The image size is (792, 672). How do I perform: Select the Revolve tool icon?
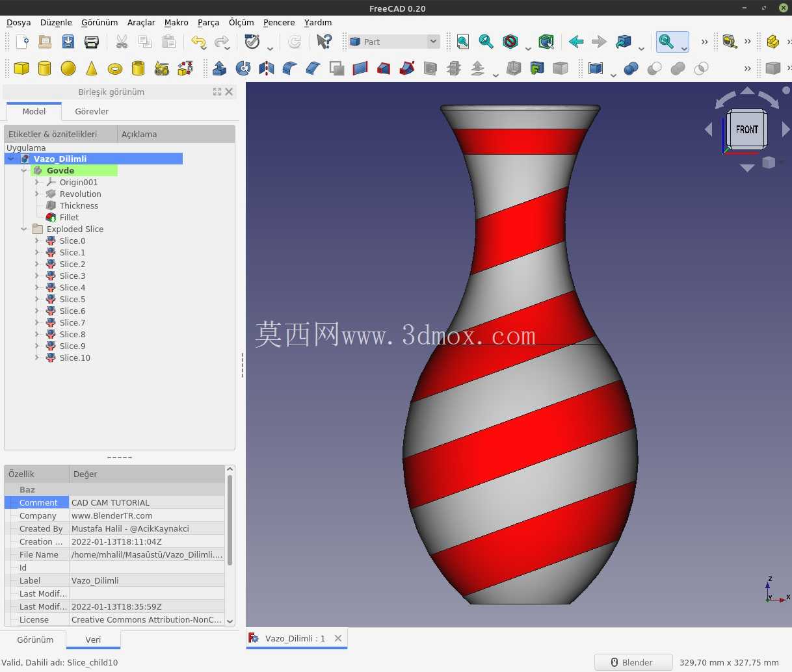pos(243,68)
